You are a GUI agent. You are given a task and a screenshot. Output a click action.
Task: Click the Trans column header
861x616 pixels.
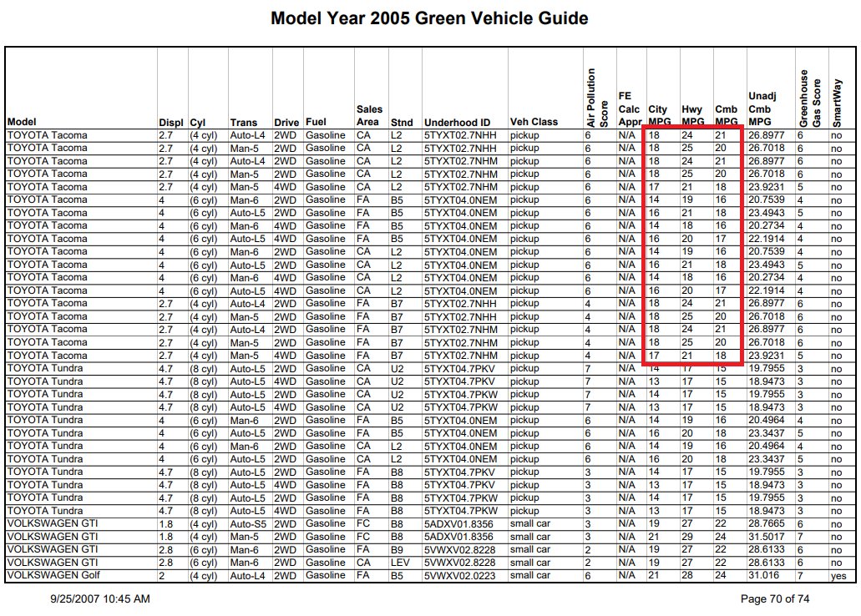[244, 123]
